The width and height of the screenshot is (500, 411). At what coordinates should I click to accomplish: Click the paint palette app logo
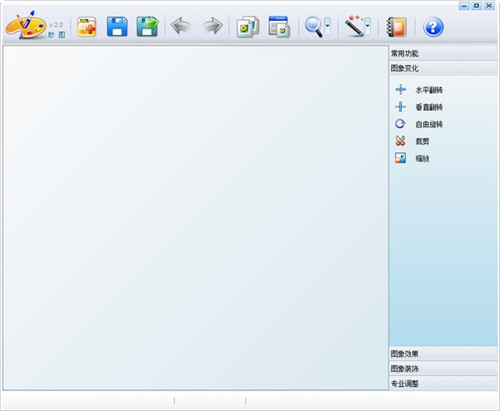(x=26, y=25)
